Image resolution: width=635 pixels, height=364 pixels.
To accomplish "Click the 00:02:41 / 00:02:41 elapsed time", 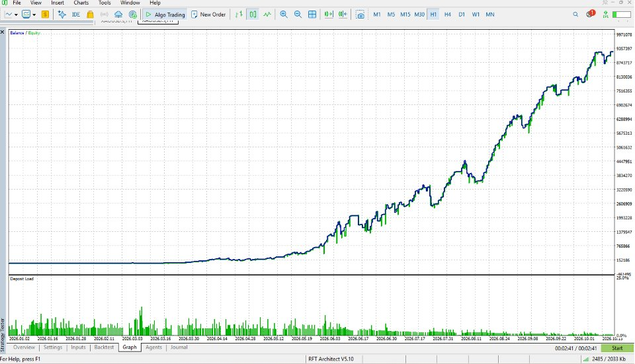I will click(x=576, y=348).
